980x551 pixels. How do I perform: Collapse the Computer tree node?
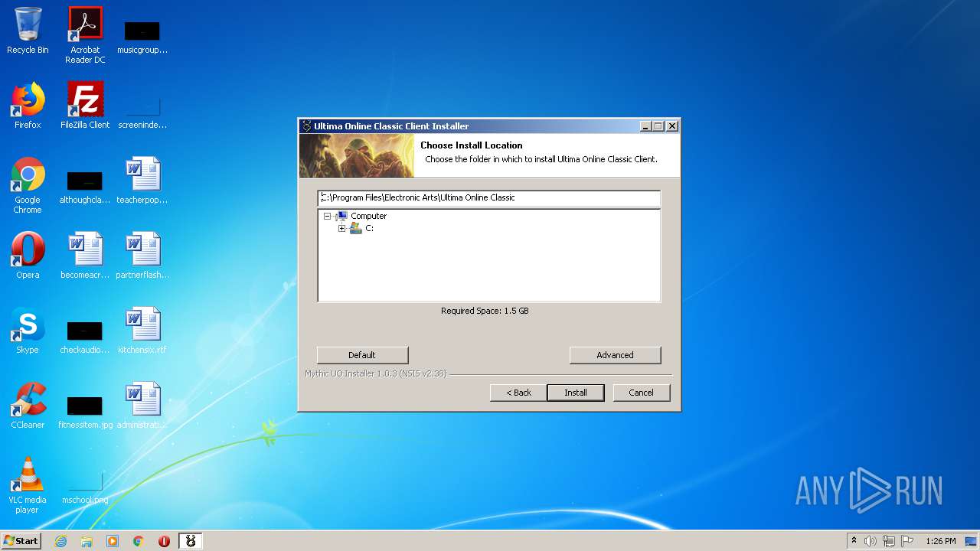click(x=328, y=217)
